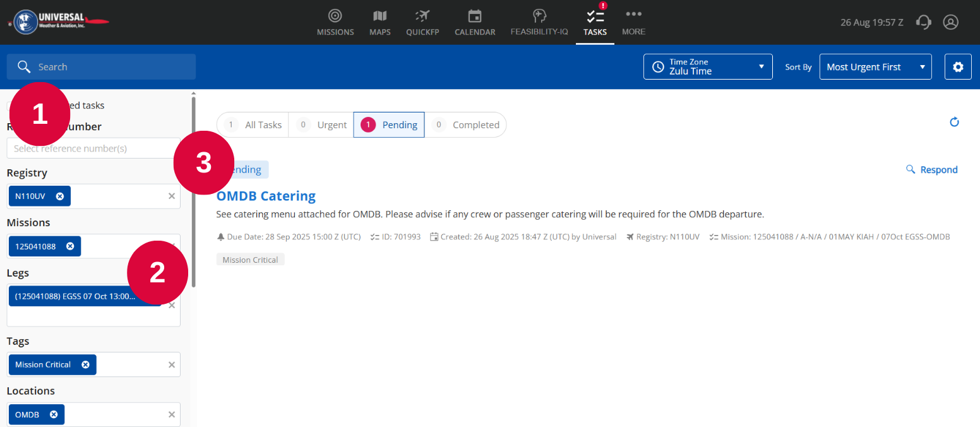The width and height of the screenshot is (980, 427).
Task: Click the refresh tasks icon
Action: click(954, 122)
